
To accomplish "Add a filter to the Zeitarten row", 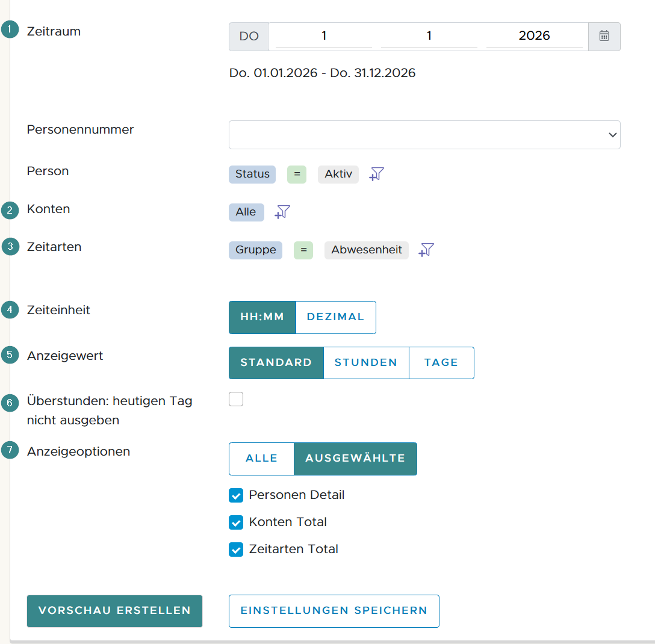I will point(426,250).
